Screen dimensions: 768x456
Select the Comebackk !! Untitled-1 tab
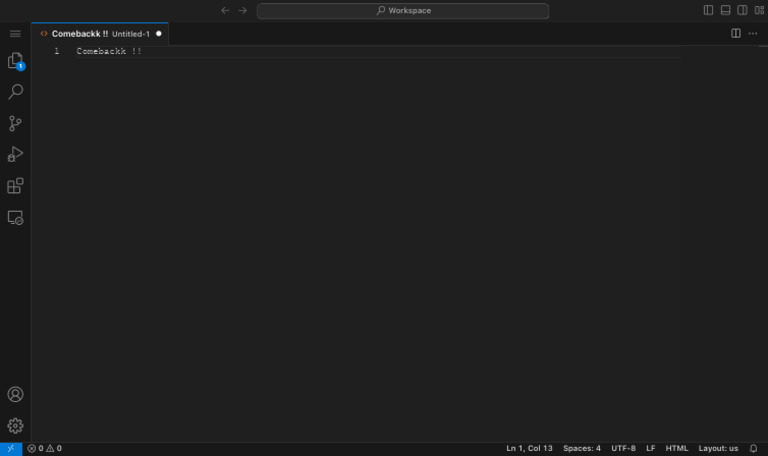(x=100, y=34)
